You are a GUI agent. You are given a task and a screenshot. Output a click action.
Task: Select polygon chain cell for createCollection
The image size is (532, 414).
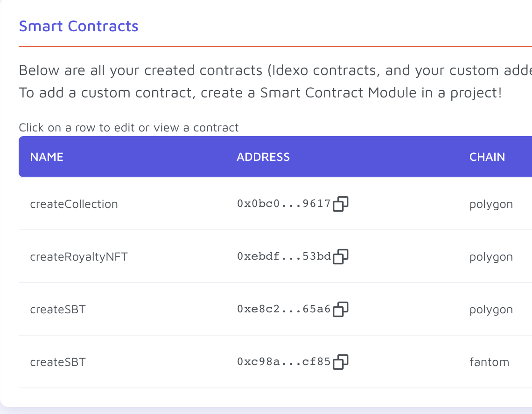[491, 205]
